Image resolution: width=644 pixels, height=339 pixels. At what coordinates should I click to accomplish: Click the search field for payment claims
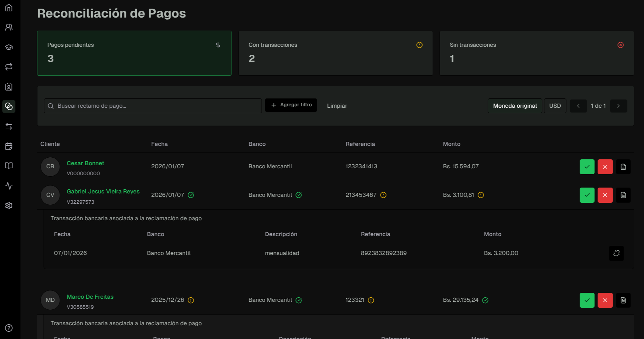click(x=153, y=106)
